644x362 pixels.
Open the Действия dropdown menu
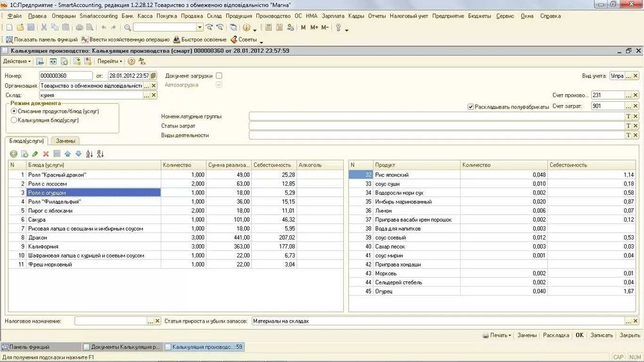[x=17, y=61]
